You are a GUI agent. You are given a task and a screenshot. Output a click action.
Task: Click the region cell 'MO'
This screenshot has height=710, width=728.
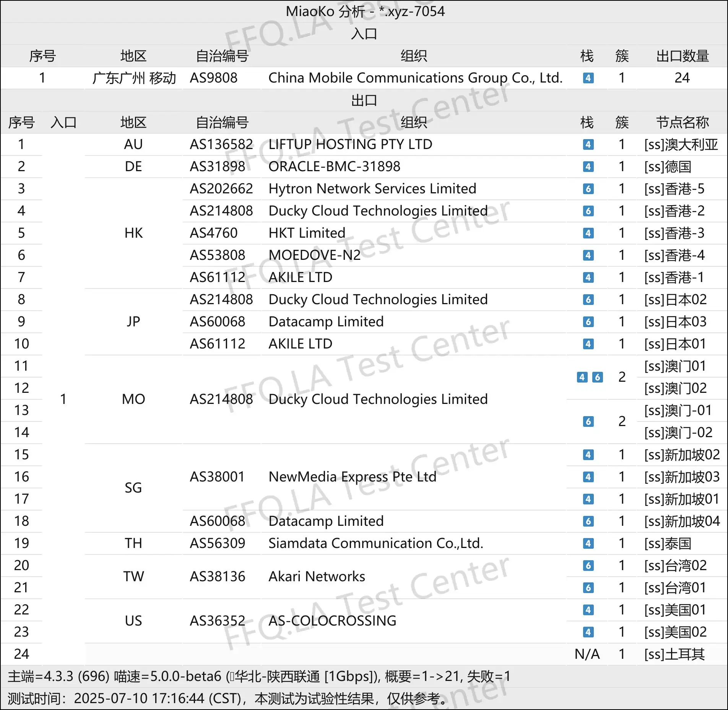(133, 399)
